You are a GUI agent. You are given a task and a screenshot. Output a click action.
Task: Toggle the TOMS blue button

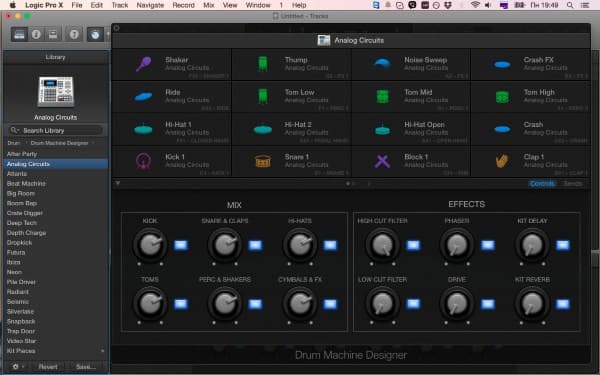(181, 304)
